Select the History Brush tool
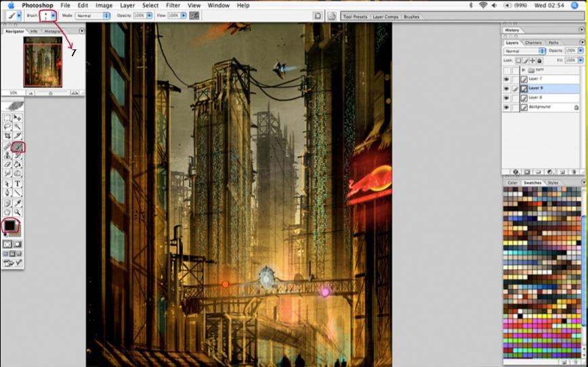Screen dimensions: 588x367 [x=18, y=156]
